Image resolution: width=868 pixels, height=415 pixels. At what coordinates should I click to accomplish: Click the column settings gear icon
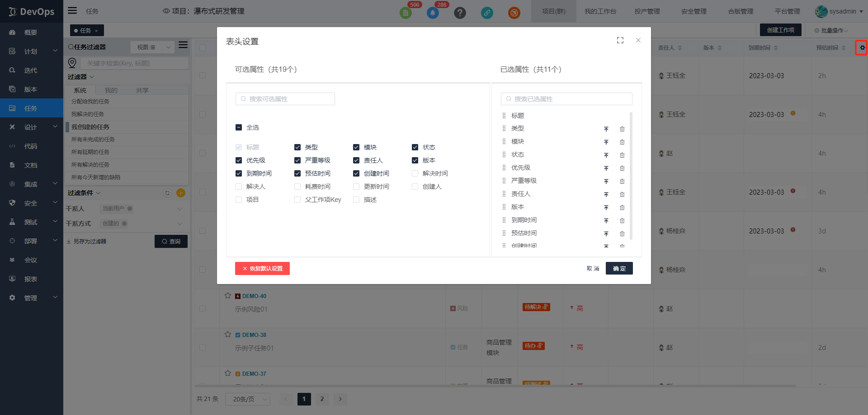[x=862, y=48]
